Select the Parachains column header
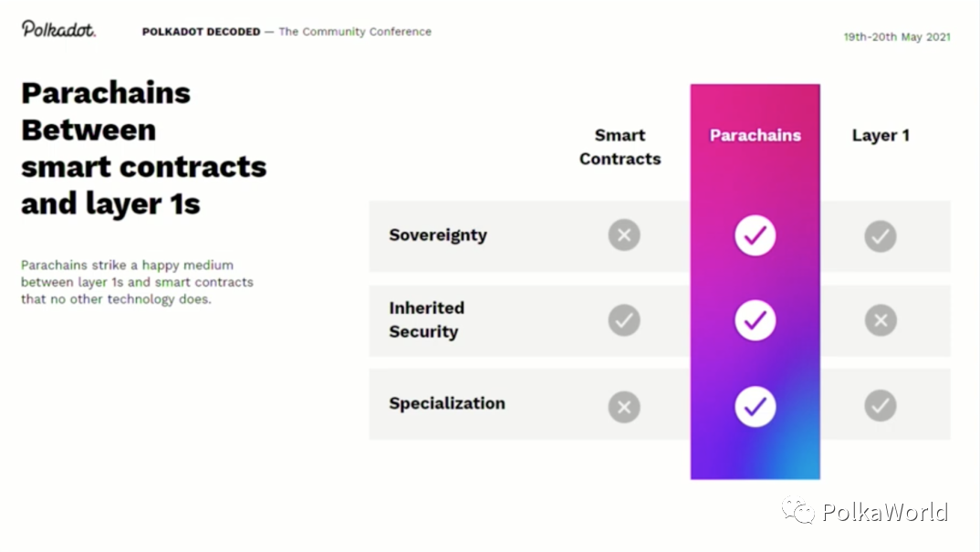980x552 pixels. click(x=755, y=135)
